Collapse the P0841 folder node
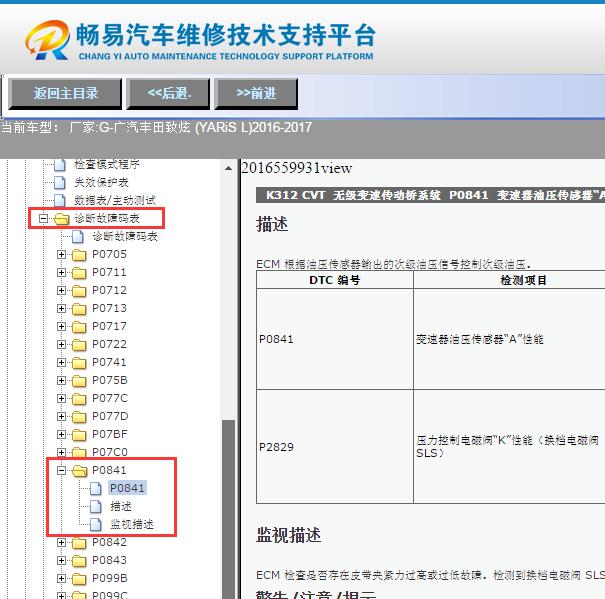This screenshot has height=599, width=605. (61, 470)
